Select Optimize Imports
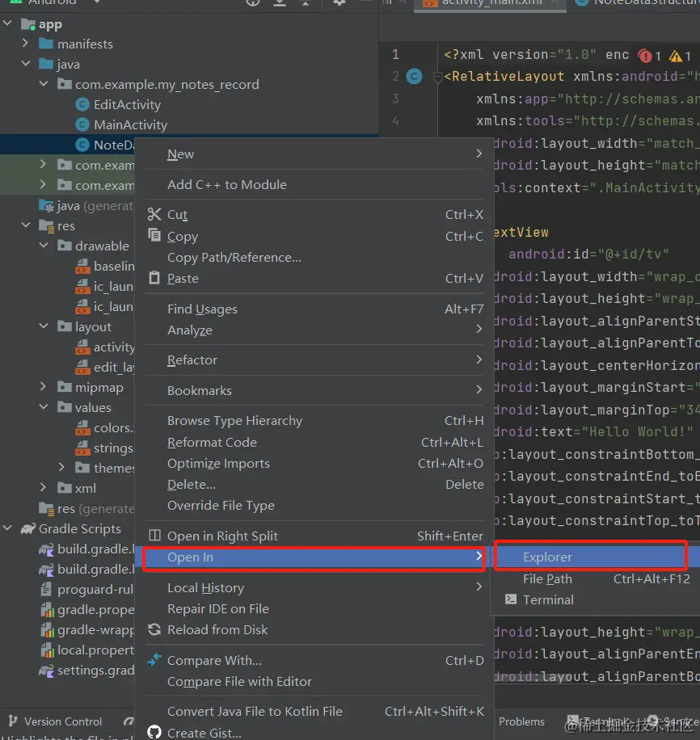 [314, 464]
